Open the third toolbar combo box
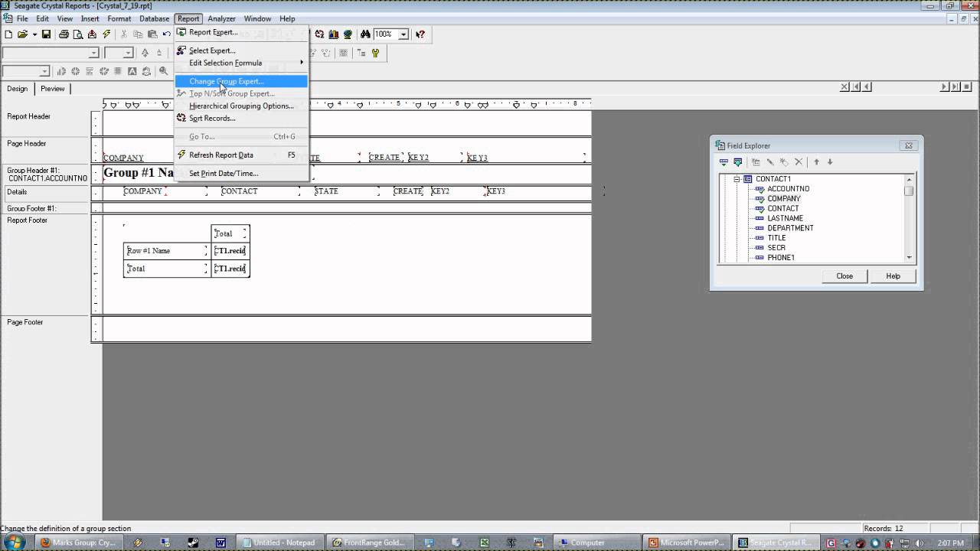Screen dimensions: 980x551 pos(44,71)
